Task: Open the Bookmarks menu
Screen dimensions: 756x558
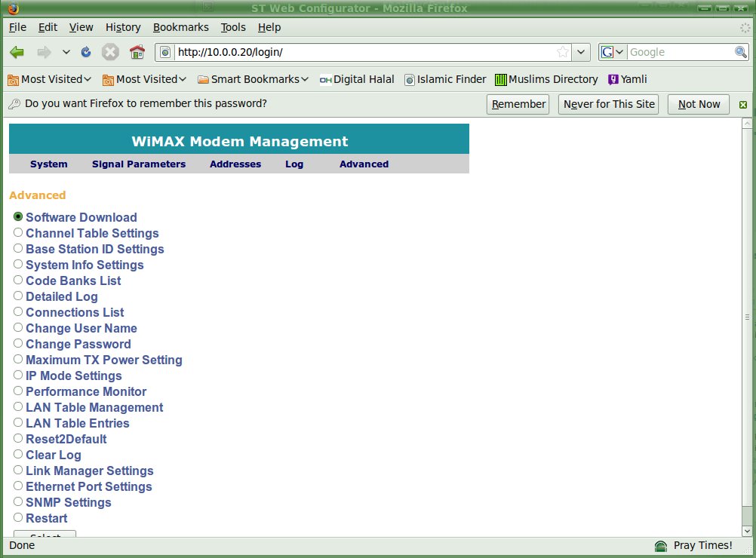Action: [x=180, y=27]
